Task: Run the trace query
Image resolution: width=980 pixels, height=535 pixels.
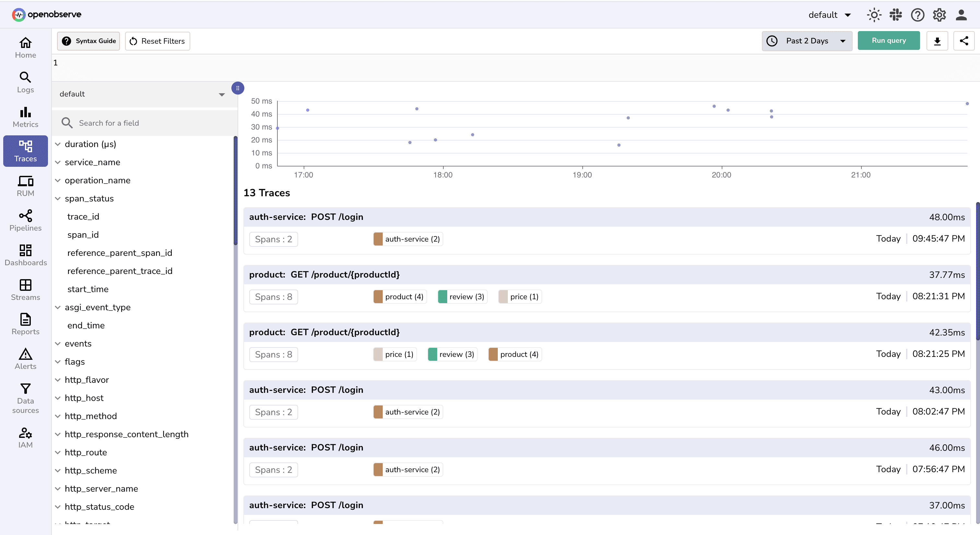Action: pyautogui.click(x=889, y=40)
